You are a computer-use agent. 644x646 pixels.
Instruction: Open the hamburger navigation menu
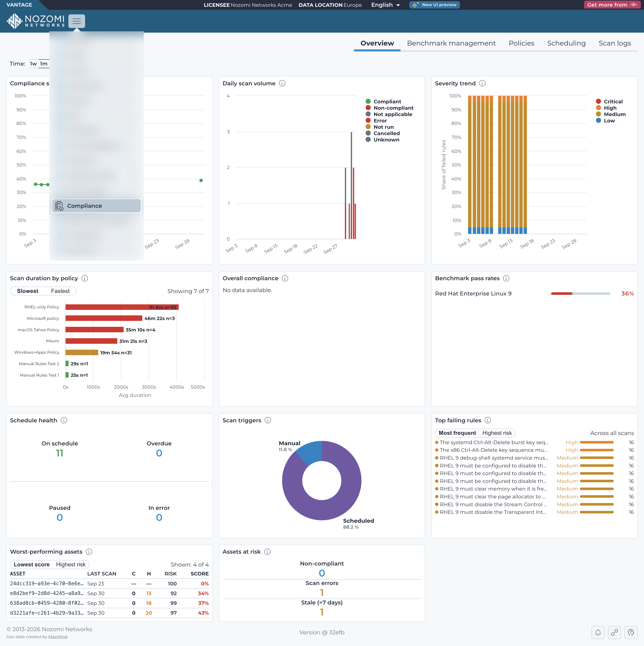pyautogui.click(x=77, y=21)
